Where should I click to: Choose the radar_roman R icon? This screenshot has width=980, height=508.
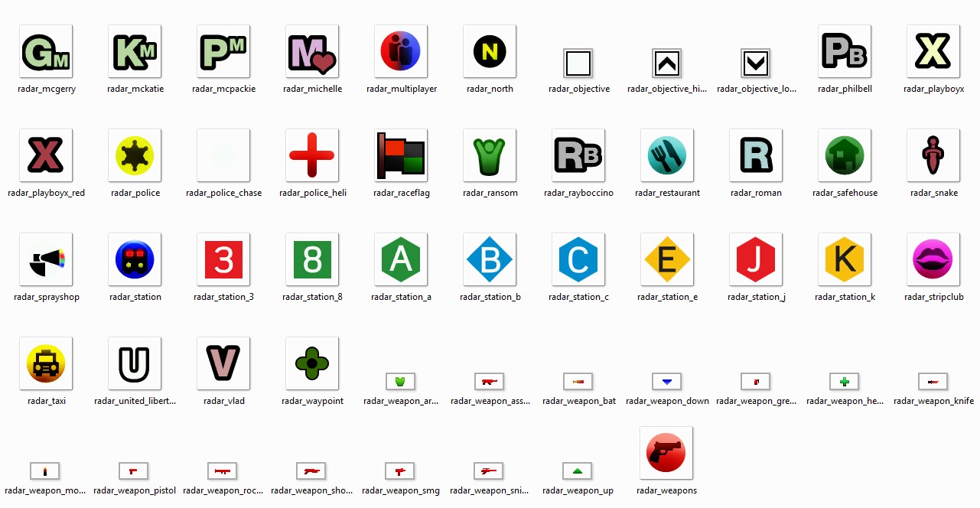(x=756, y=155)
